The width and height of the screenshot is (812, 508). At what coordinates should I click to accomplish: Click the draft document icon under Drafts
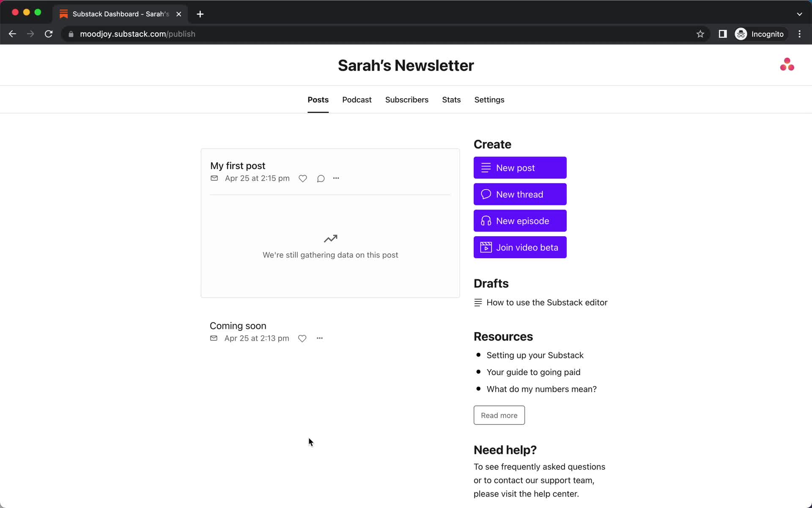coord(478,302)
